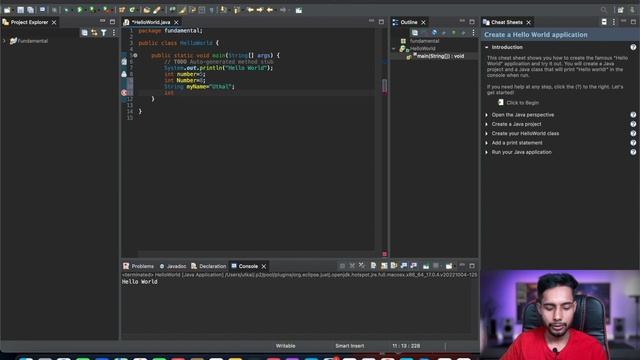Viewport: 640px width, 360px height.
Task: Toggle Link with Editor in Project Explorer
Action: point(94,33)
